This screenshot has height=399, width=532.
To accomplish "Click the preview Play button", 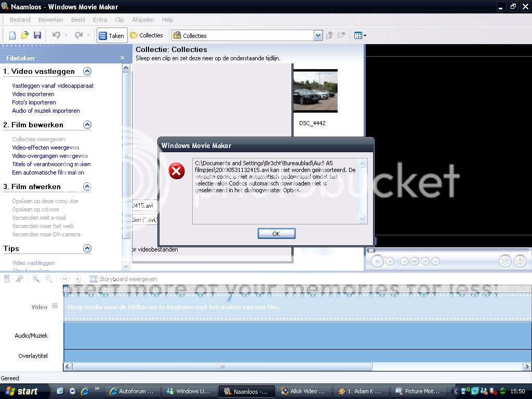I will [377, 262].
